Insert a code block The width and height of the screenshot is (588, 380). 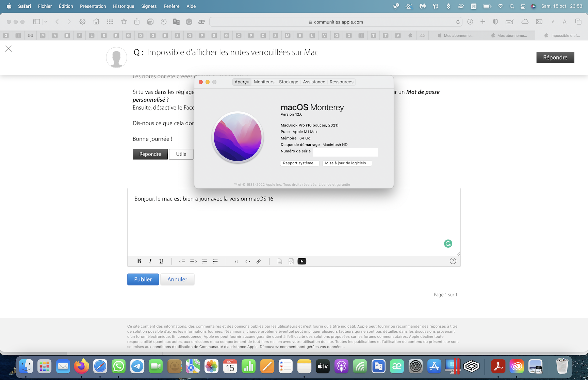coord(248,261)
